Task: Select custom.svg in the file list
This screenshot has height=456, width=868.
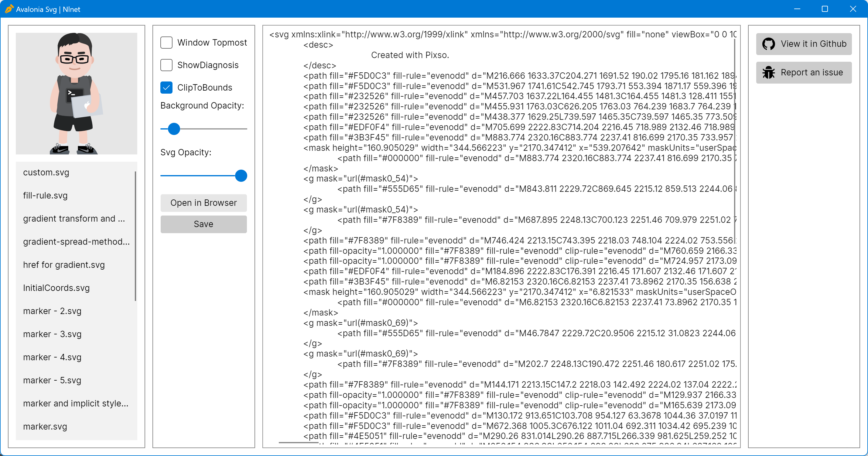Action: (x=46, y=172)
